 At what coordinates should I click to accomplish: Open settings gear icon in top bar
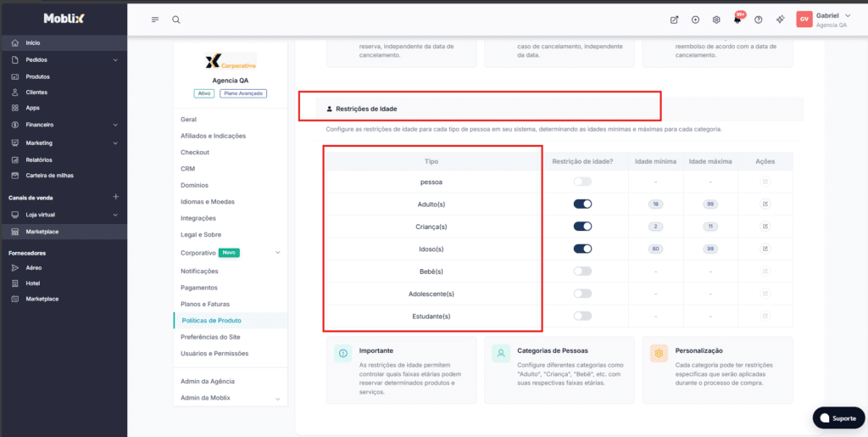pyautogui.click(x=716, y=20)
